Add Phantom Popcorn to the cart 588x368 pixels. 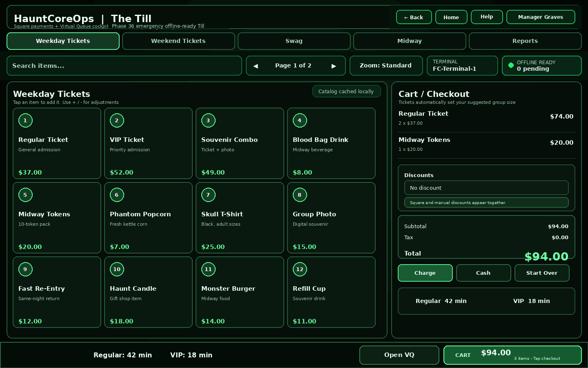(149, 218)
